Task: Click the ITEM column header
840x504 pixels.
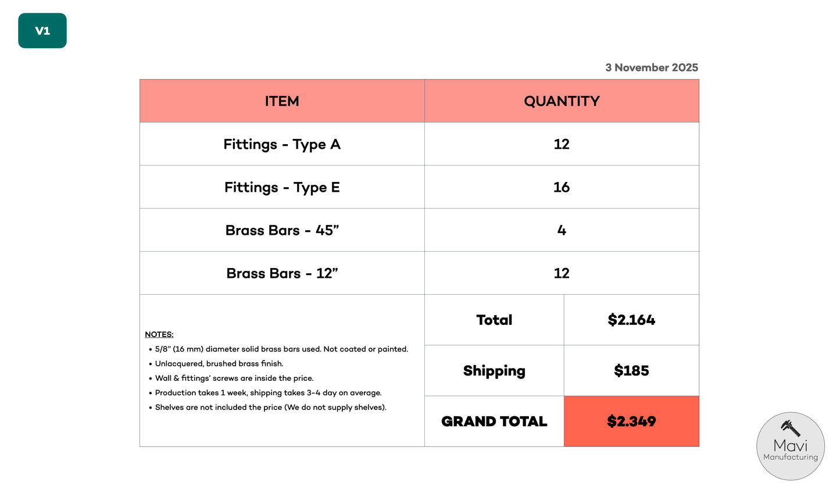Action: (282, 101)
